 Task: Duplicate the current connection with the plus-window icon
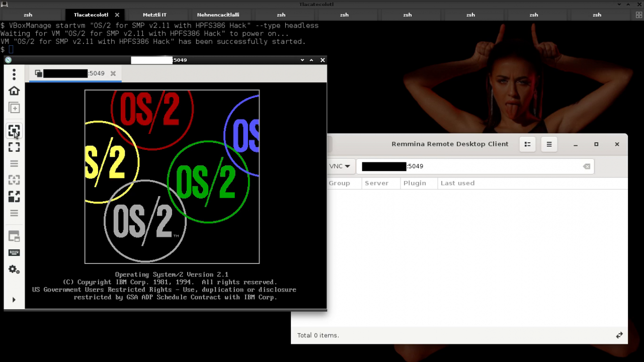coord(14,108)
